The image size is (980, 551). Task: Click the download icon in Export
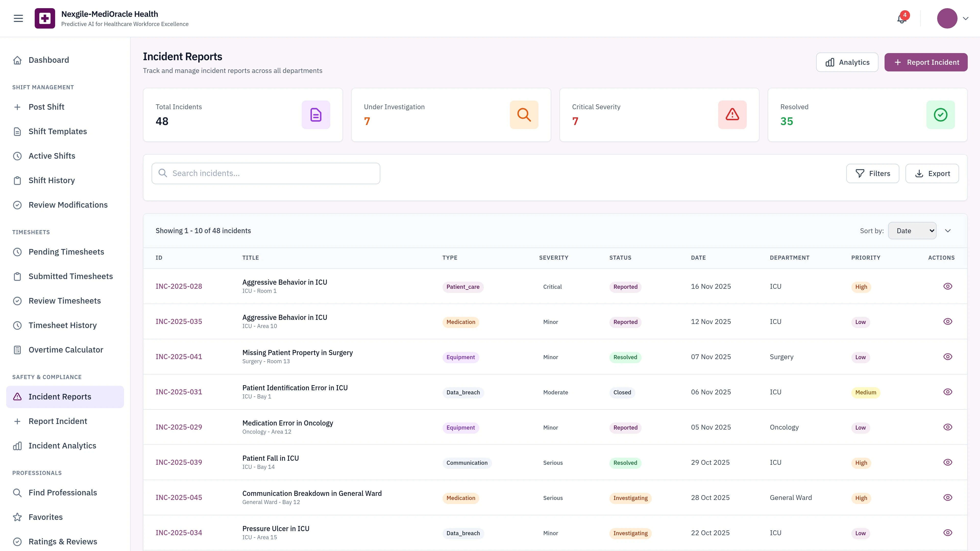[x=919, y=173]
